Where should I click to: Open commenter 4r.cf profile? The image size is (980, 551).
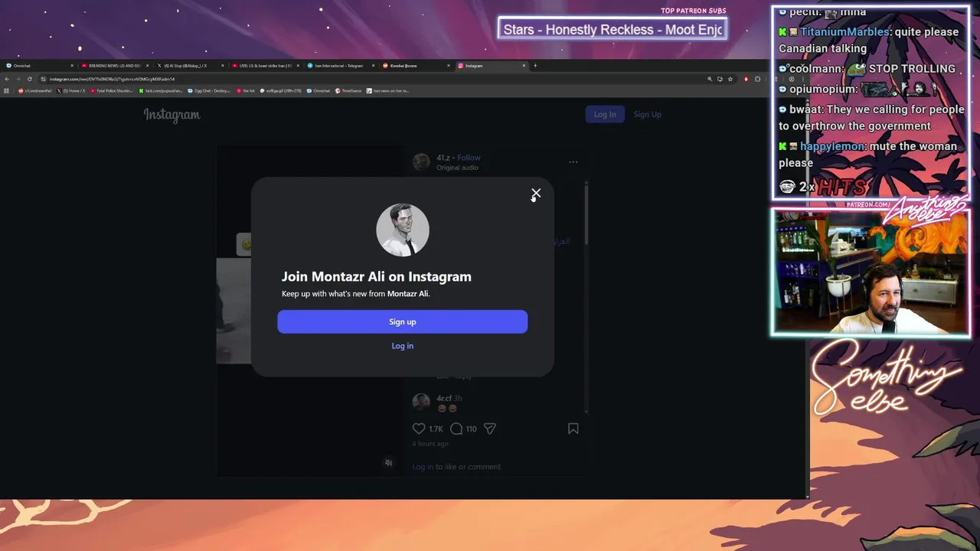[443, 398]
